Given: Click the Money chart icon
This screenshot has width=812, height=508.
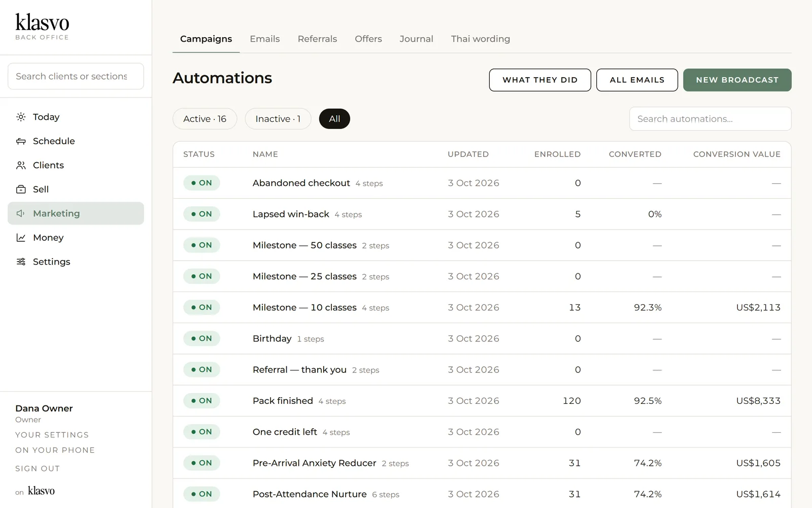Looking at the screenshot, I should pos(21,238).
